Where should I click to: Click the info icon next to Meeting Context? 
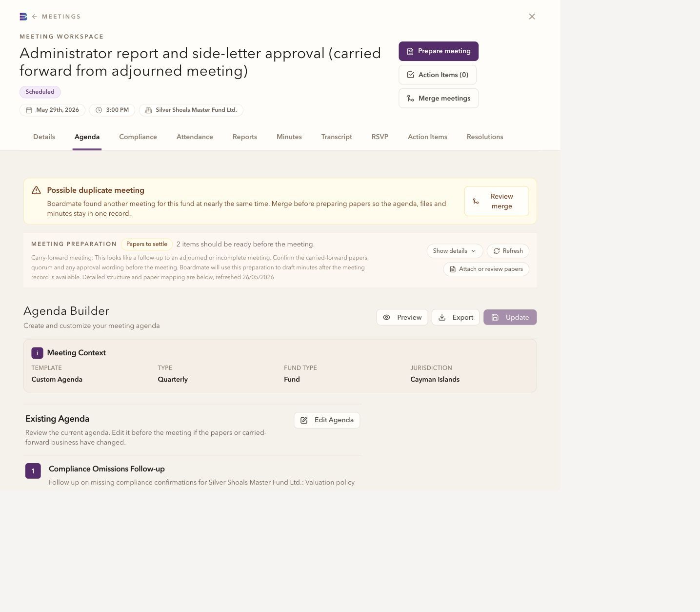pyautogui.click(x=37, y=353)
